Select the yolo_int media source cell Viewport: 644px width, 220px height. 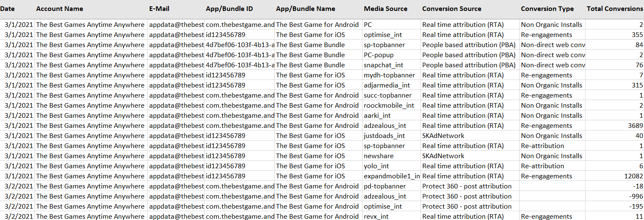click(x=376, y=166)
